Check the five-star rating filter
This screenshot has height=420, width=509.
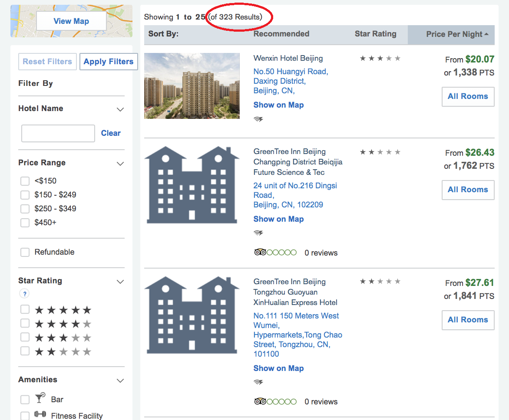pos(25,309)
